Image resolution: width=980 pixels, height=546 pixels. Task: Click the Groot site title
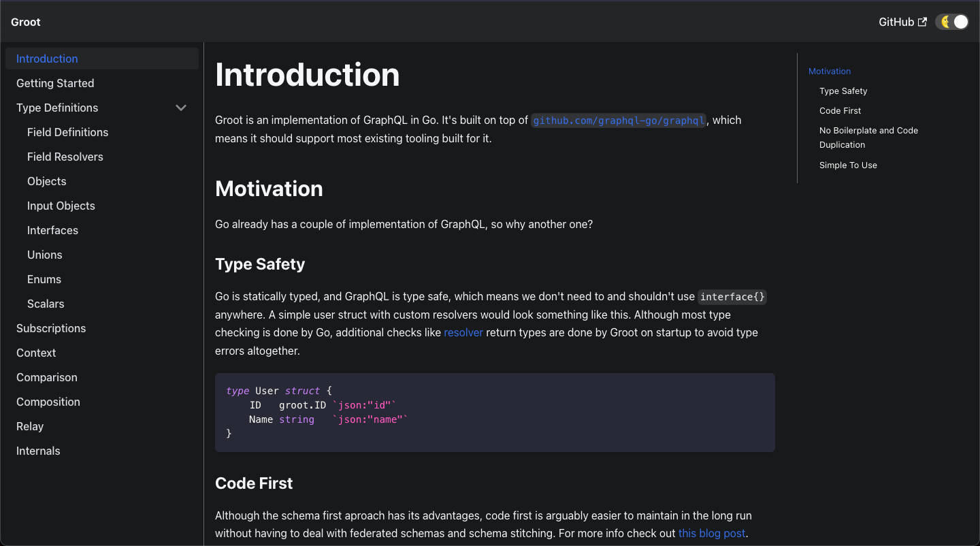coord(26,22)
